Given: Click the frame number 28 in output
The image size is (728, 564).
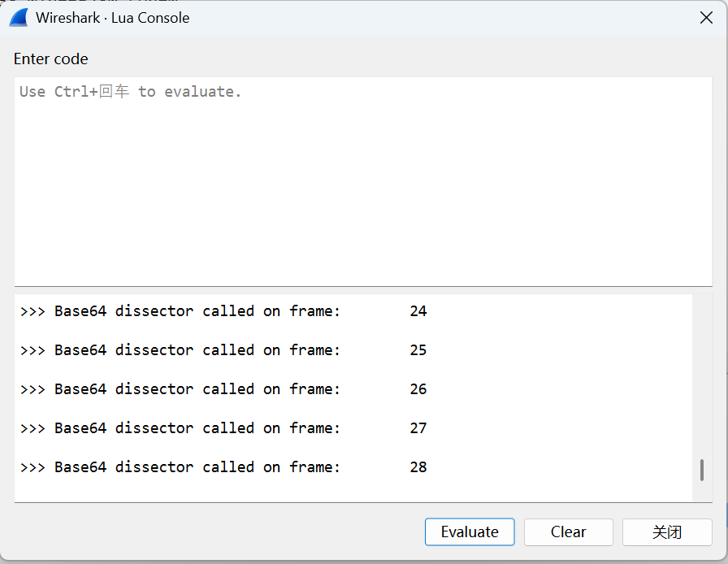Looking at the screenshot, I should [x=418, y=467].
